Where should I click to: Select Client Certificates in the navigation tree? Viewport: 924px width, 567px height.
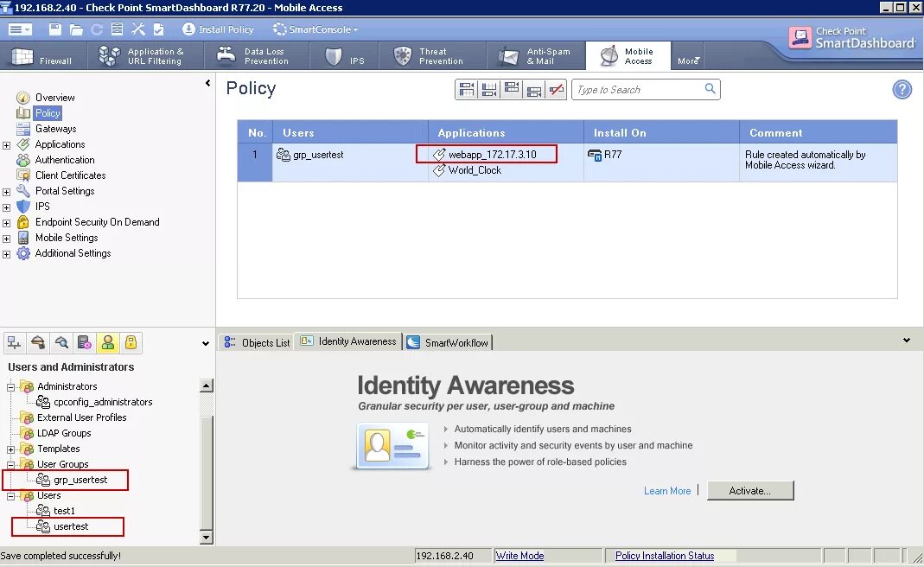tap(70, 175)
